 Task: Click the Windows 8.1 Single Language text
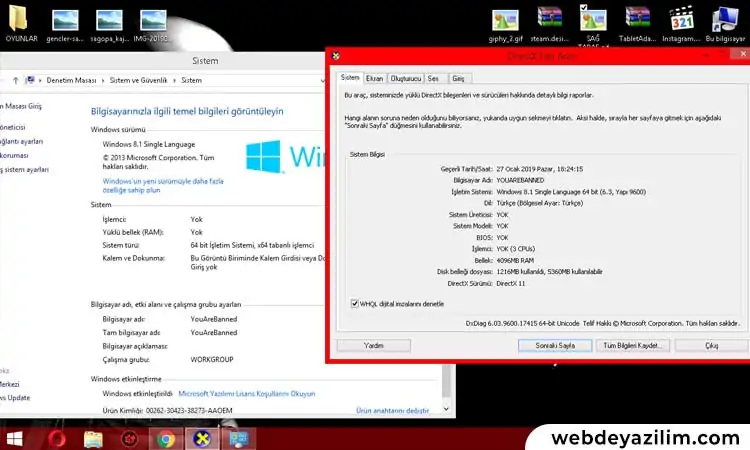tap(149, 144)
